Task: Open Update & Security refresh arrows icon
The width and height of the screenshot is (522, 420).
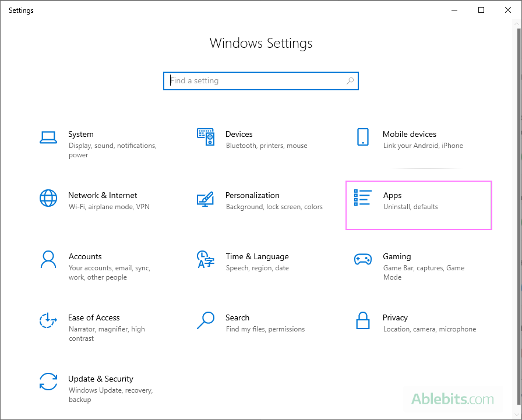Action: coord(48,382)
